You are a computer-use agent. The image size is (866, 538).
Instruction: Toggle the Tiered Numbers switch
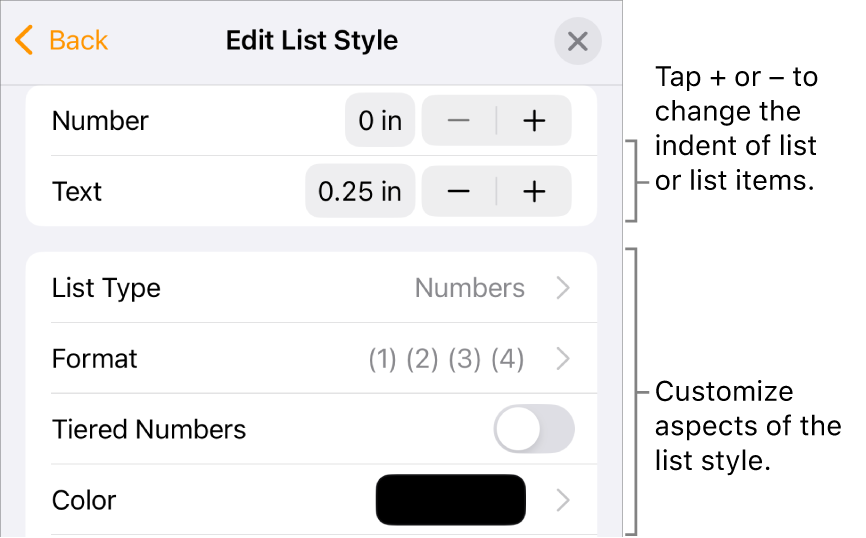pos(534,430)
